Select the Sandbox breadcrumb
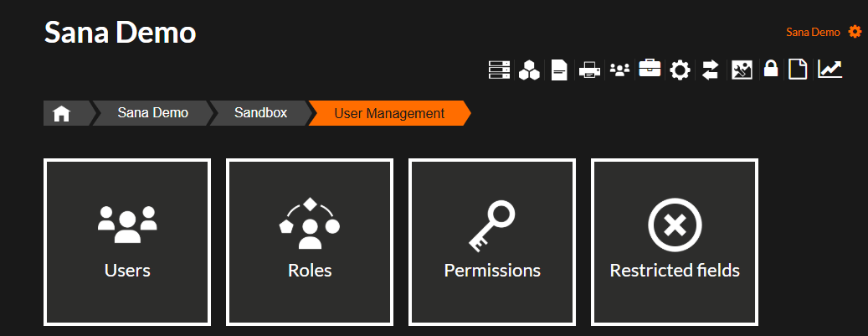 coord(260,113)
